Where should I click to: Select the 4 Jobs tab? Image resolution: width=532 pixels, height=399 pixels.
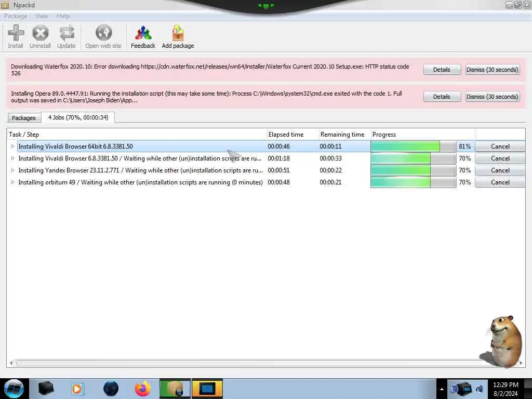click(x=78, y=117)
